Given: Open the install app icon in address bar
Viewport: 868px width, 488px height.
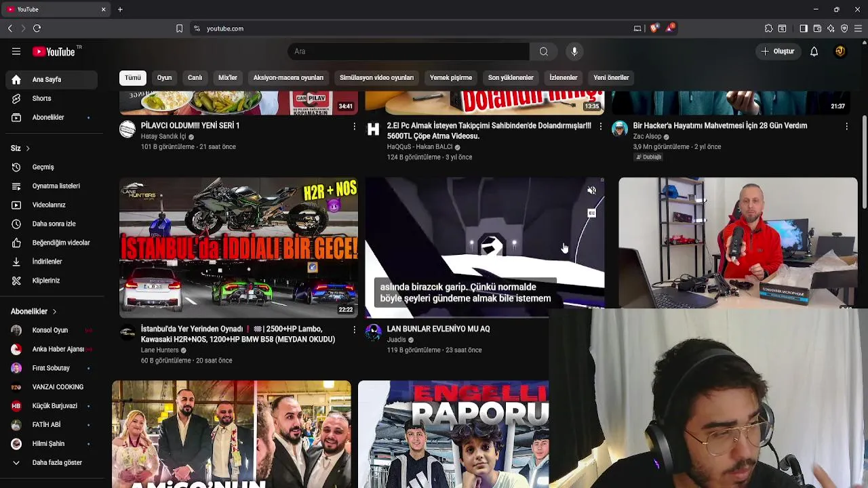Looking at the screenshot, I should (637, 28).
